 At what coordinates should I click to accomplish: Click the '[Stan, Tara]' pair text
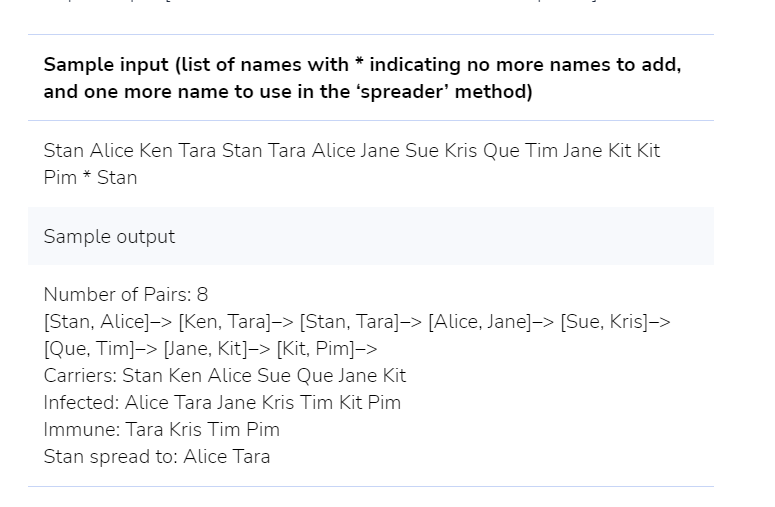pos(349,322)
